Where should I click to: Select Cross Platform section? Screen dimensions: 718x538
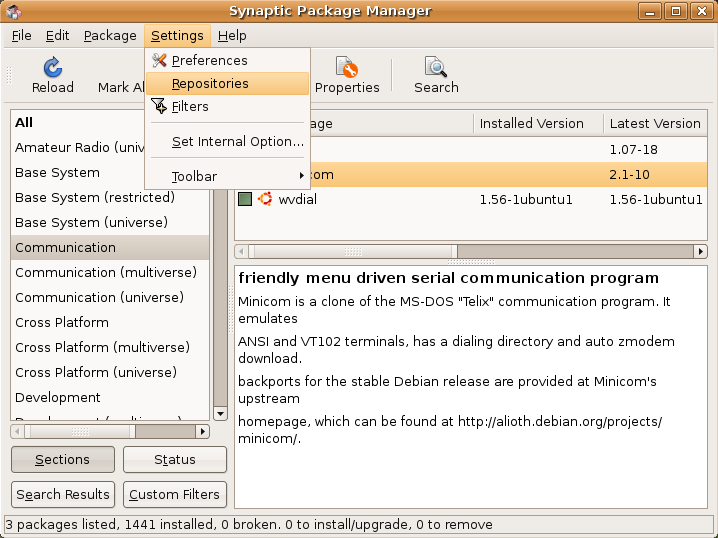110,322
